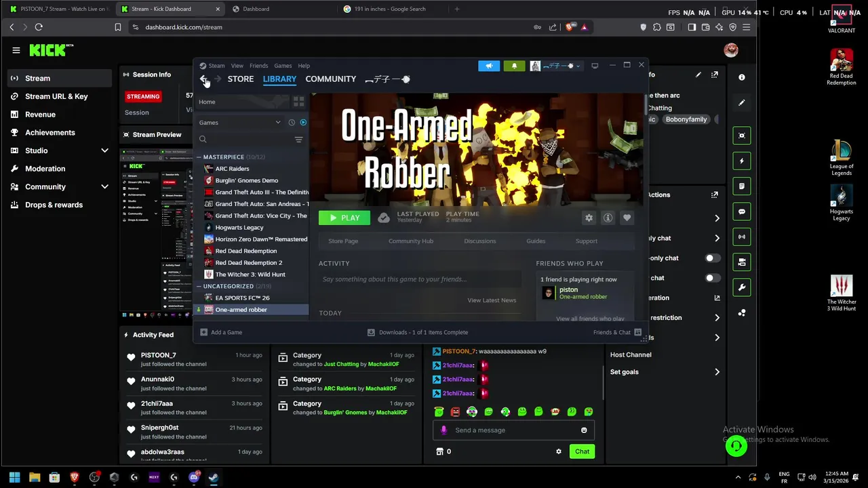Open advanced filter options in Steam library

click(298, 140)
